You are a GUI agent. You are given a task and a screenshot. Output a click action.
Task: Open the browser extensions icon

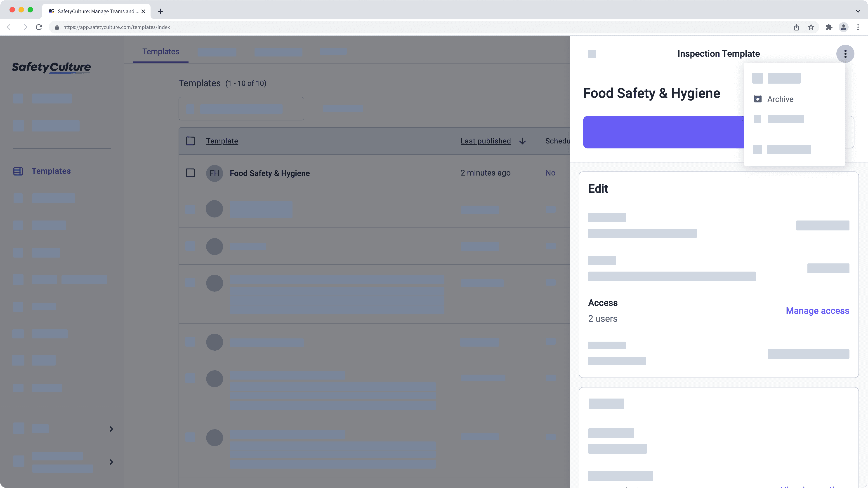pos(829,27)
